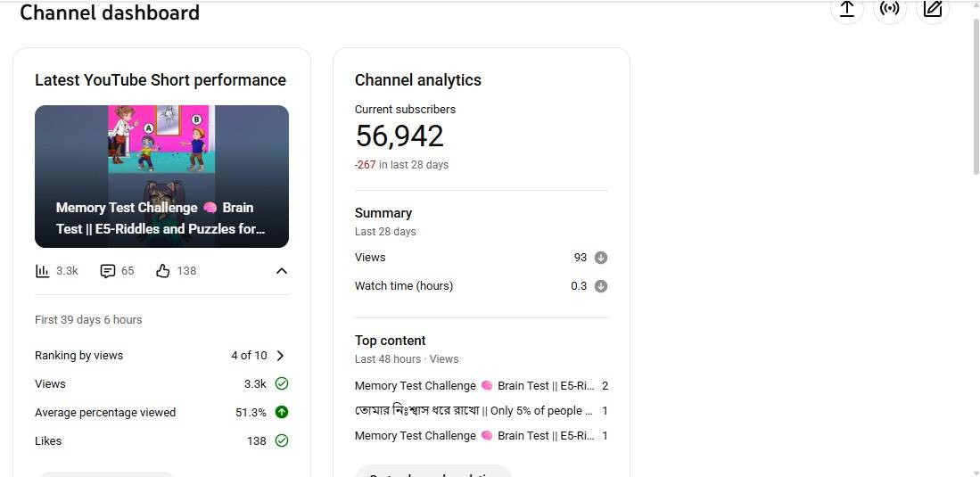Collapse the Short performance details chevron

[281, 271]
